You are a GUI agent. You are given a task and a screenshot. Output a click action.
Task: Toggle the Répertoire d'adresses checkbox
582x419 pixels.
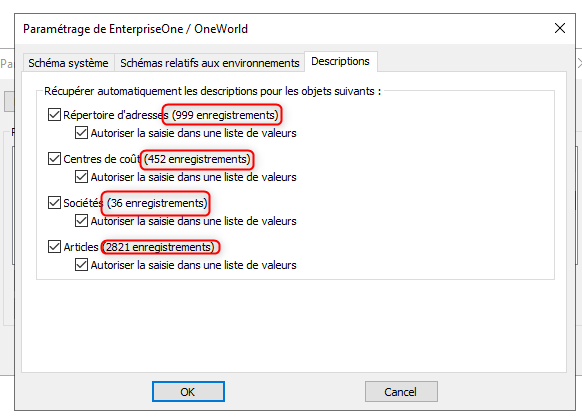pyautogui.click(x=54, y=115)
